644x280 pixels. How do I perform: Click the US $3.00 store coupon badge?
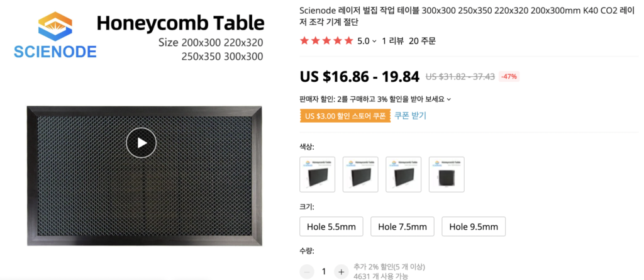click(x=345, y=116)
